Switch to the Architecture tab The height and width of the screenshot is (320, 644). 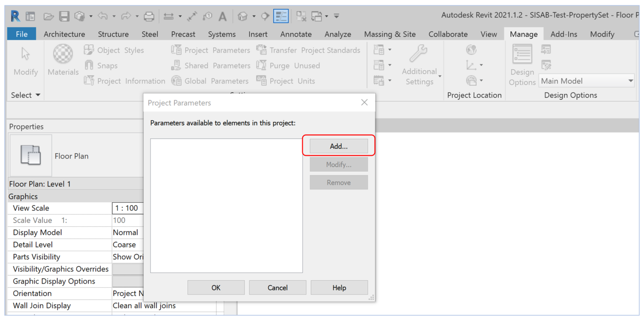coord(64,34)
